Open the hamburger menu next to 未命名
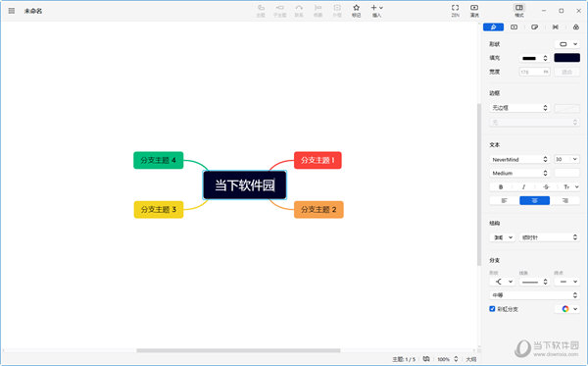588x366 pixels. coord(12,11)
